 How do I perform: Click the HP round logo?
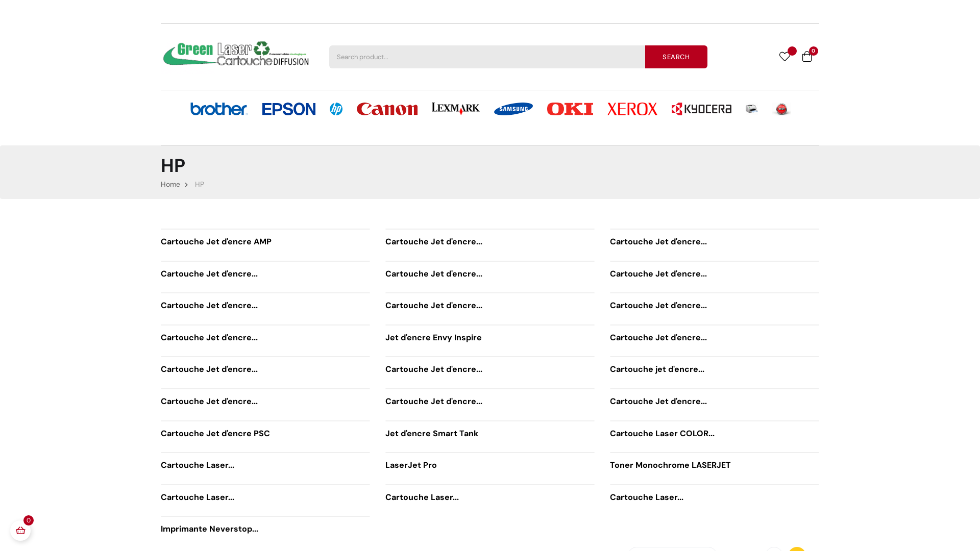(336, 109)
